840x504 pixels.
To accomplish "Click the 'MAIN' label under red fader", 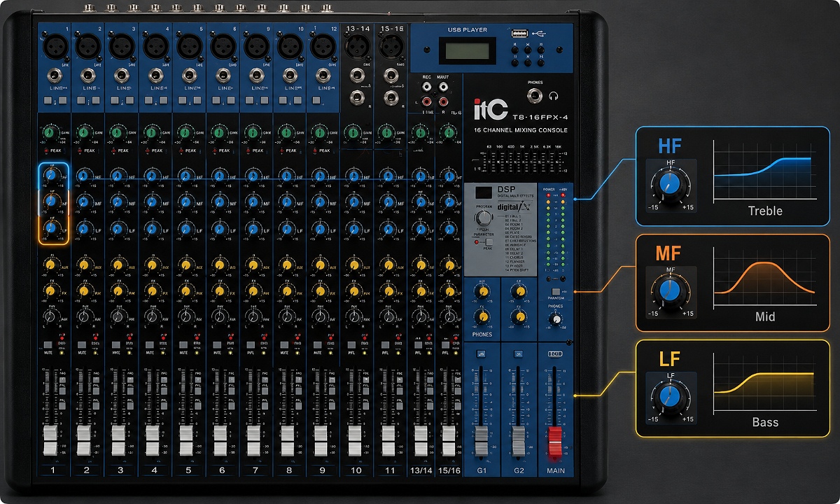I will tap(556, 470).
